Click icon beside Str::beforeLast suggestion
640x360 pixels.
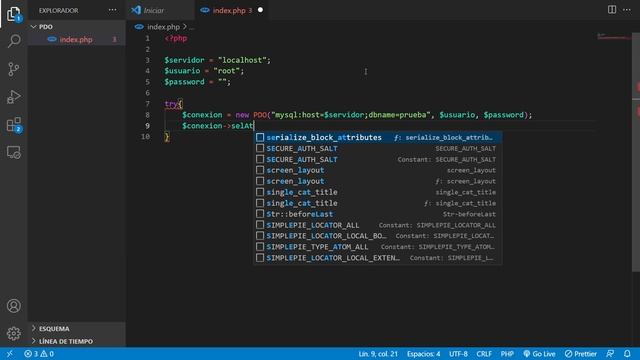click(x=260, y=214)
